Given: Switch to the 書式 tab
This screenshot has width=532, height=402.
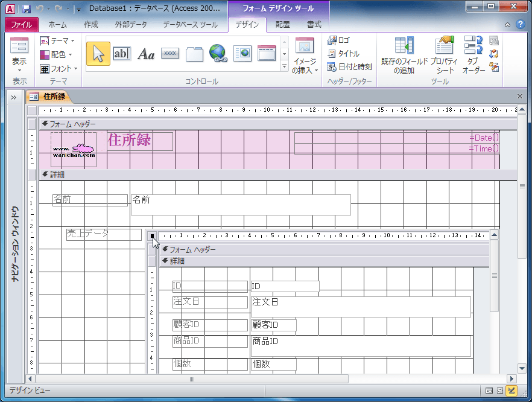Looking at the screenshot, I should coord(314,24).
